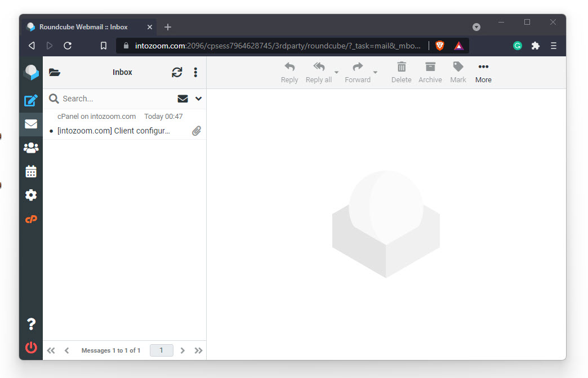Screen dimensions: 588x378
Task: Click the Today 00:47 timestamp
Action: [163, 117]
